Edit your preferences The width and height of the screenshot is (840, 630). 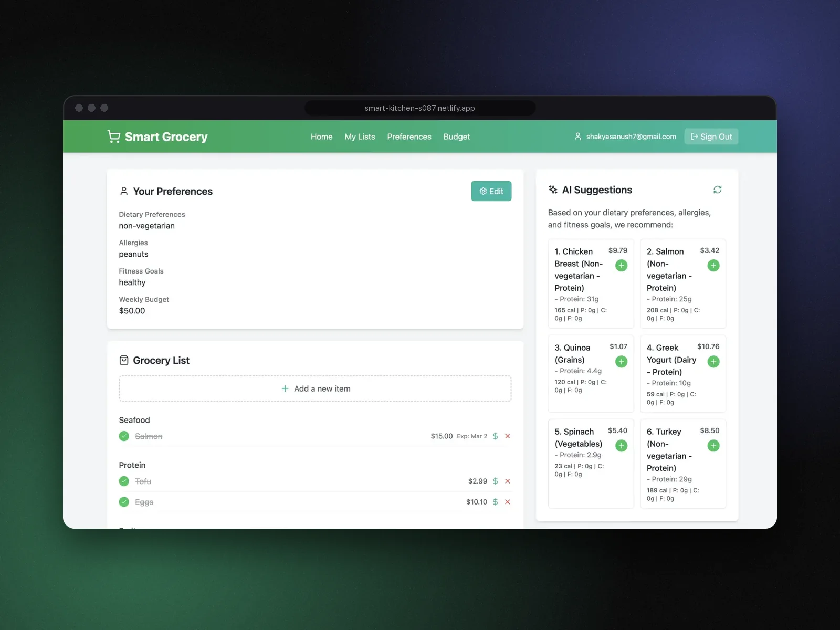click(491, 191)
